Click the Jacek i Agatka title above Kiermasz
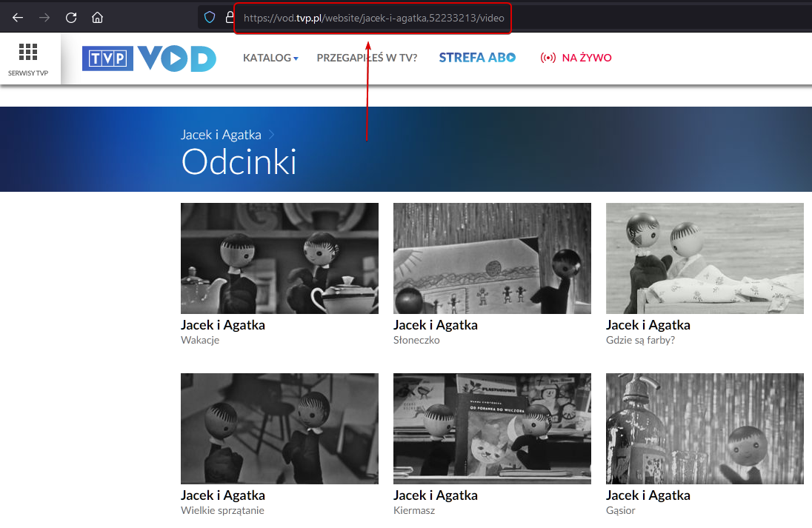This screenshot has width=812, height=528. click(x=436, y=495)
